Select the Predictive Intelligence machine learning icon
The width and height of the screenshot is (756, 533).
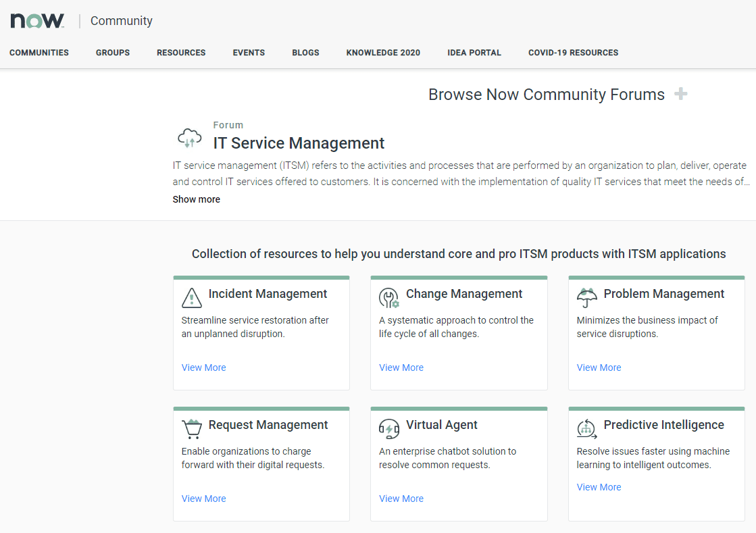click(586, 427)
